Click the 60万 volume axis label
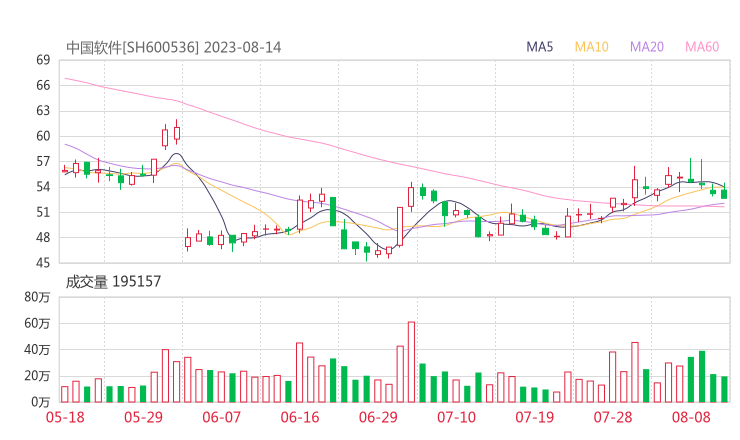 (37, 323)
